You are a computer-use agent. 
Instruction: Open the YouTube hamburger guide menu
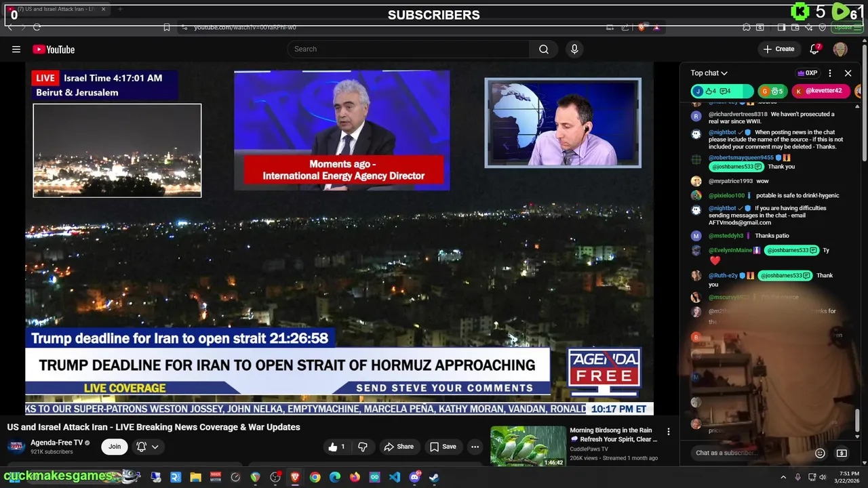[x=16, y=49]
